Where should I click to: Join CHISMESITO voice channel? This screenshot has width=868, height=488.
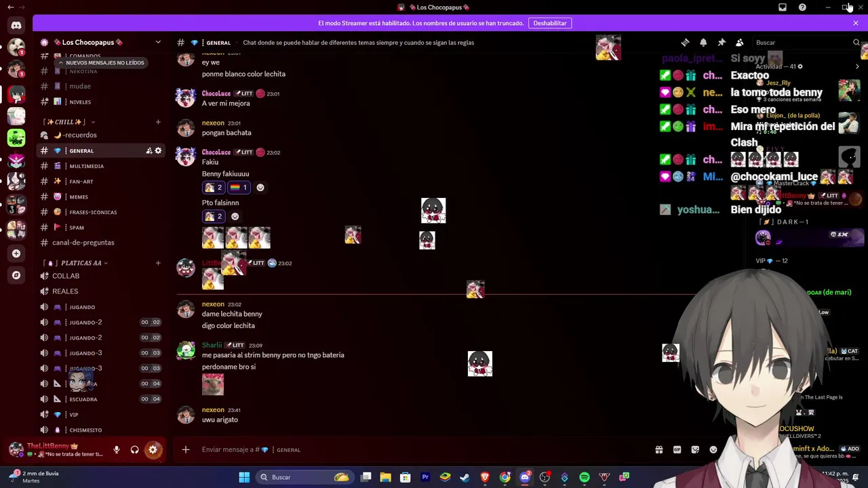tap(101, 430)
